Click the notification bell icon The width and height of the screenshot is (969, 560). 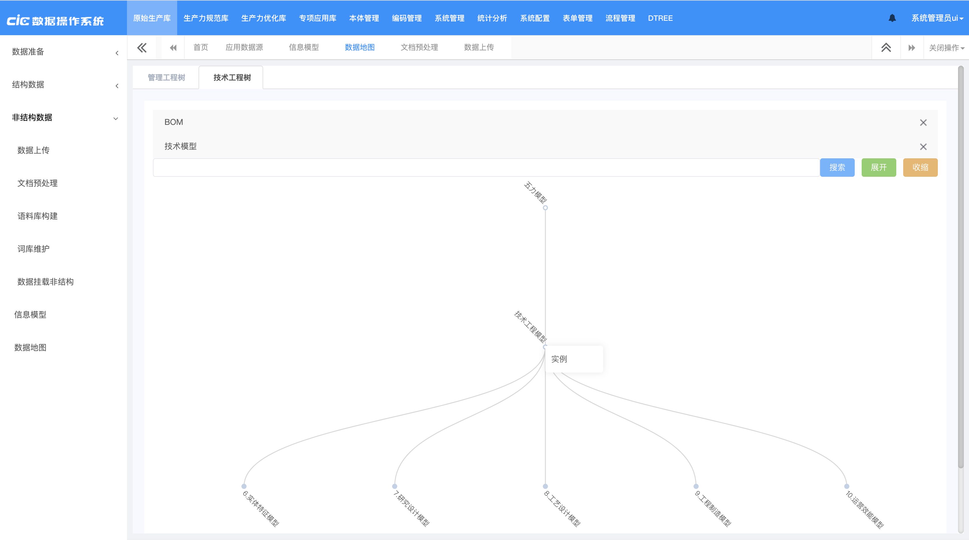(892, 18)
